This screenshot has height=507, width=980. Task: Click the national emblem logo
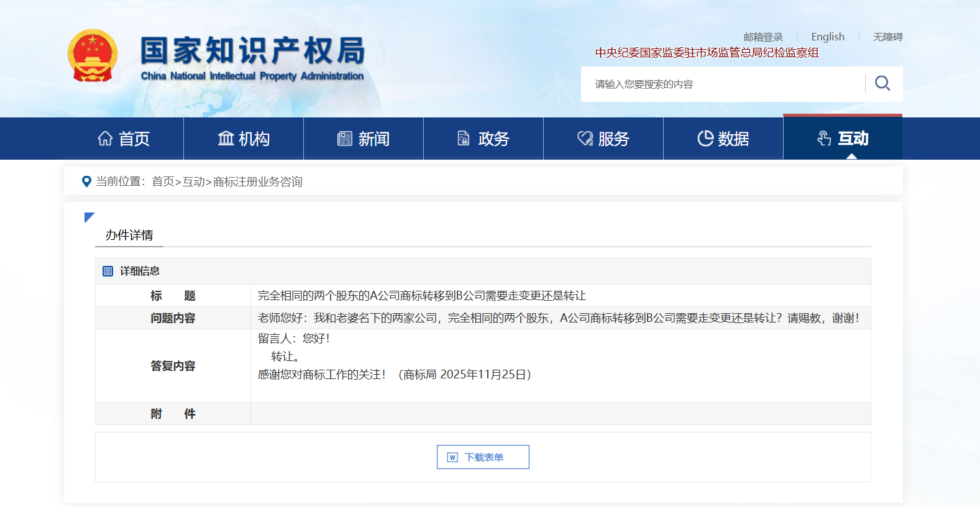coord(93,56)
